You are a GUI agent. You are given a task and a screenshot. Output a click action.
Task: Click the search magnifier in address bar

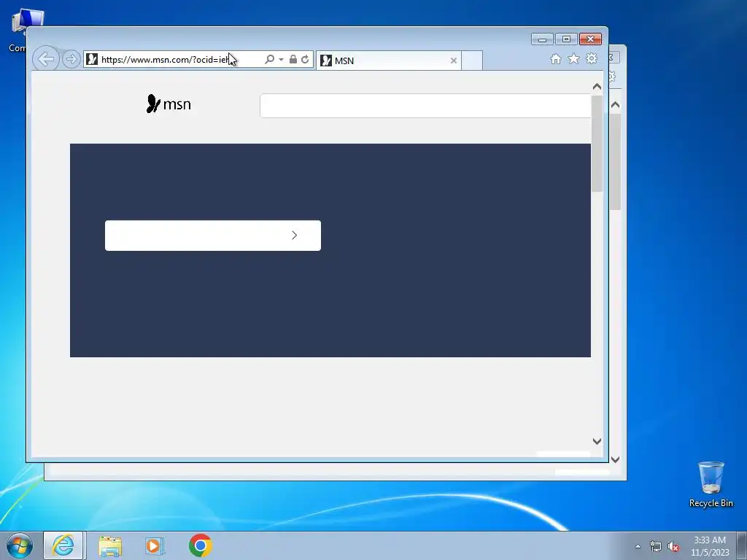click(x=270, y=59)
